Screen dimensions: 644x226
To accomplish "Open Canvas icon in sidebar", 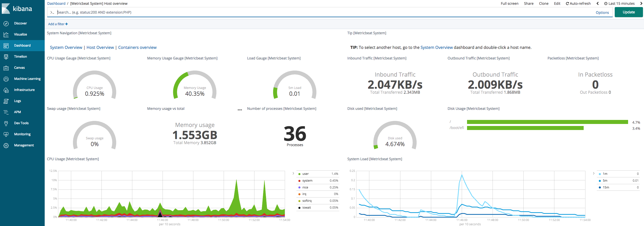I will click(6, 68).
